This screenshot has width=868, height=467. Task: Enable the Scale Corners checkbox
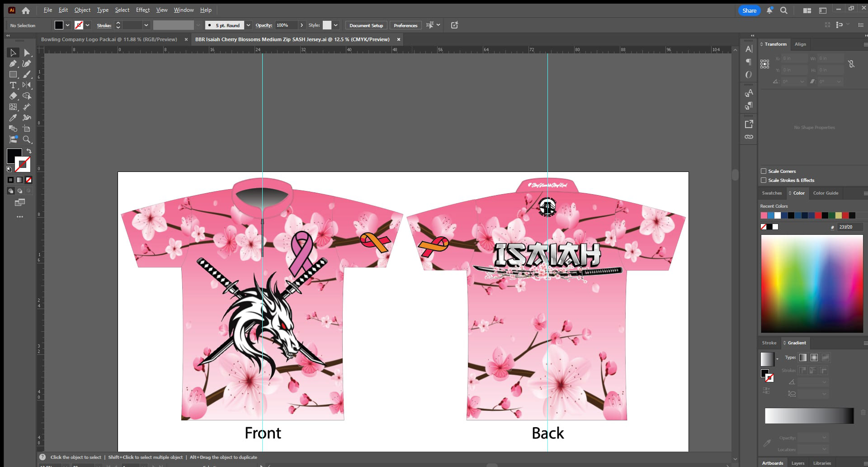pos(764,171)
